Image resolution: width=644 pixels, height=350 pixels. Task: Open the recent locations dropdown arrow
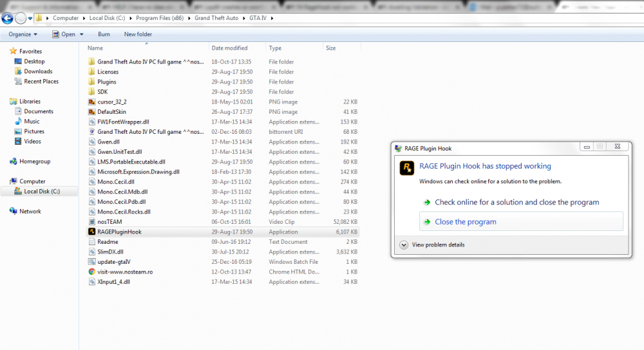click(x=30, y=19)
